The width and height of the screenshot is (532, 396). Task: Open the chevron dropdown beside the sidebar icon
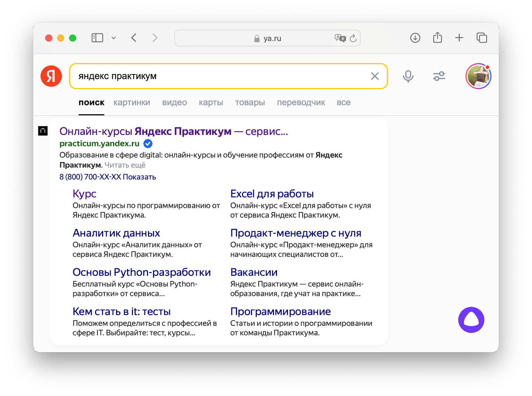114,38
